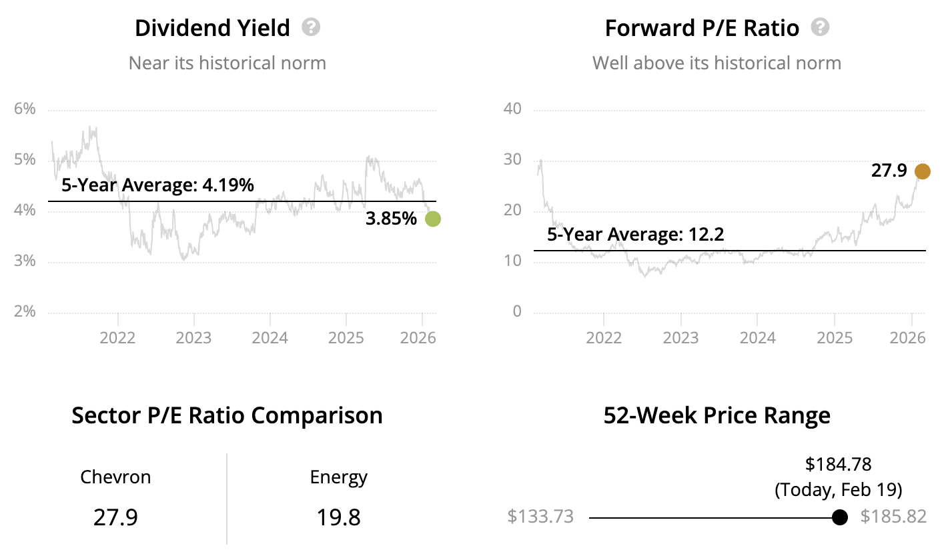The width and height of the screenshot is (946, 560).
Task: Select the Energy sector P/E value 19.8
Action: (338, 517)
